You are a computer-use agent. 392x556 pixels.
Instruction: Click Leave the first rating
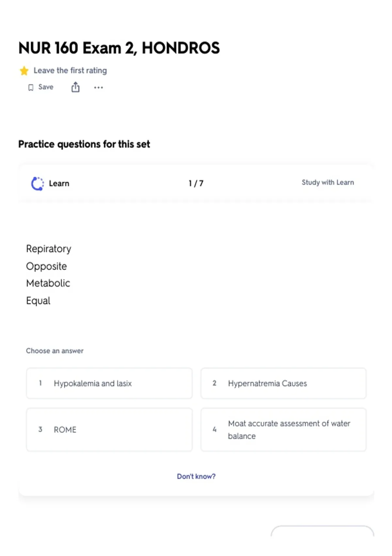(x=70, y=71)
